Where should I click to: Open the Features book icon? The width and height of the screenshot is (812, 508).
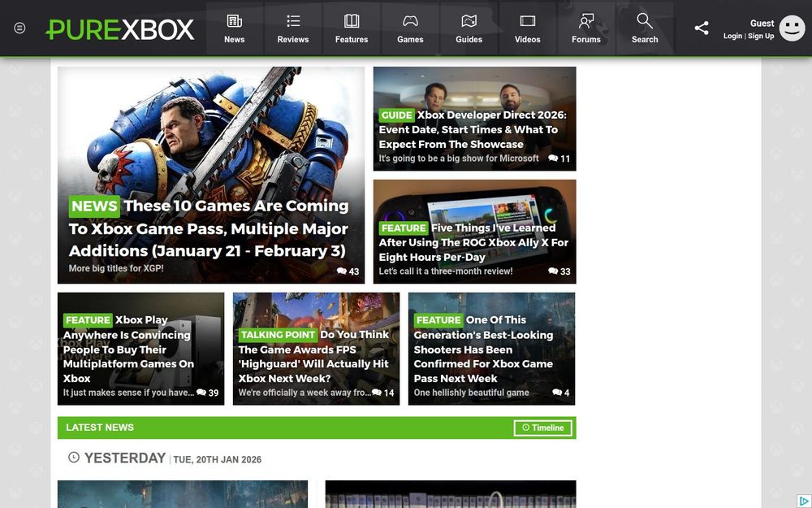352,21
